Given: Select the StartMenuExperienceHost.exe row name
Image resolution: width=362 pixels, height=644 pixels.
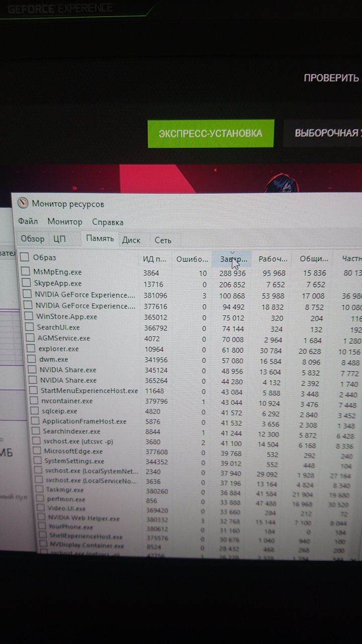Looking at the screenshot, I should (89, 390).
